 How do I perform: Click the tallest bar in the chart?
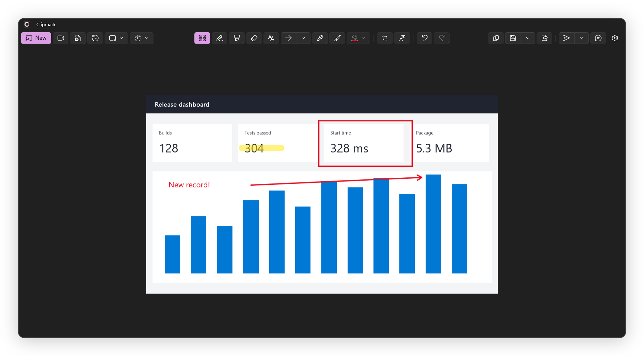(x=433, y=224)
